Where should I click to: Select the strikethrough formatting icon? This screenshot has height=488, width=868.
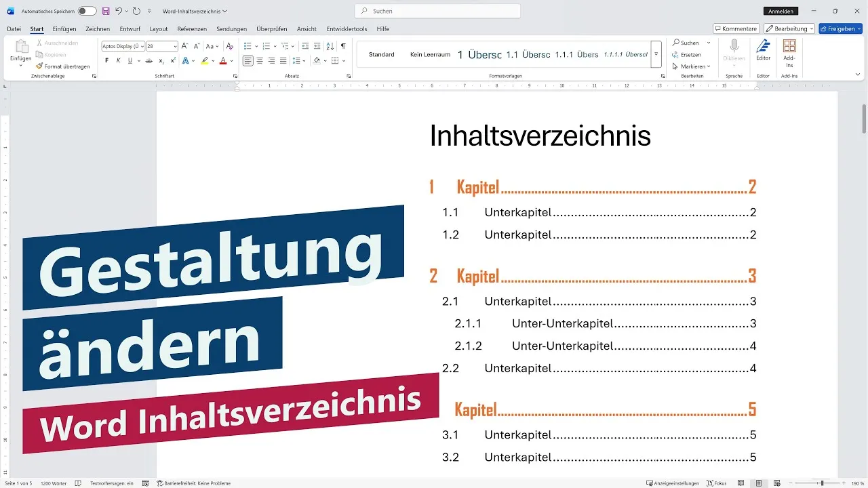click(148, 60)
